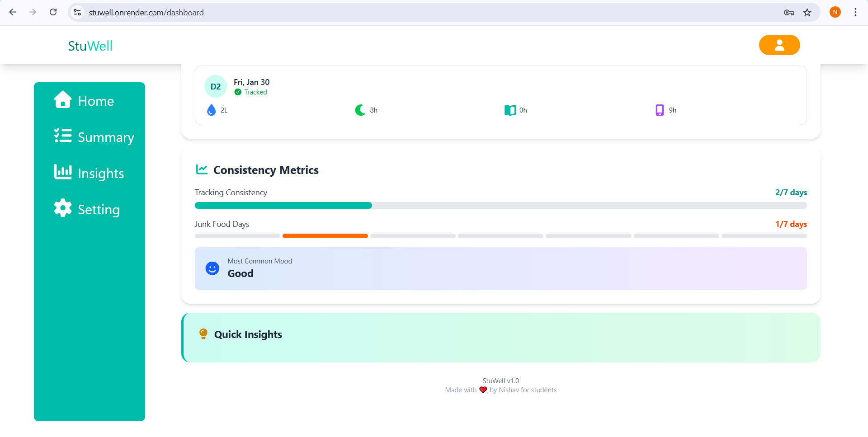Click the Consistency Metrics heading
Screen dimensions: 868x437
click(x=266, y=170)
